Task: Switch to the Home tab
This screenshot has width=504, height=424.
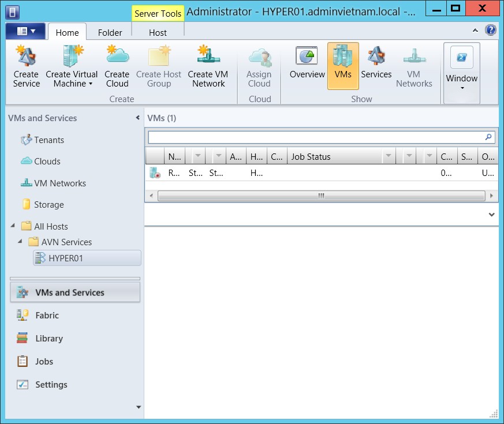Action: [67, 32]
